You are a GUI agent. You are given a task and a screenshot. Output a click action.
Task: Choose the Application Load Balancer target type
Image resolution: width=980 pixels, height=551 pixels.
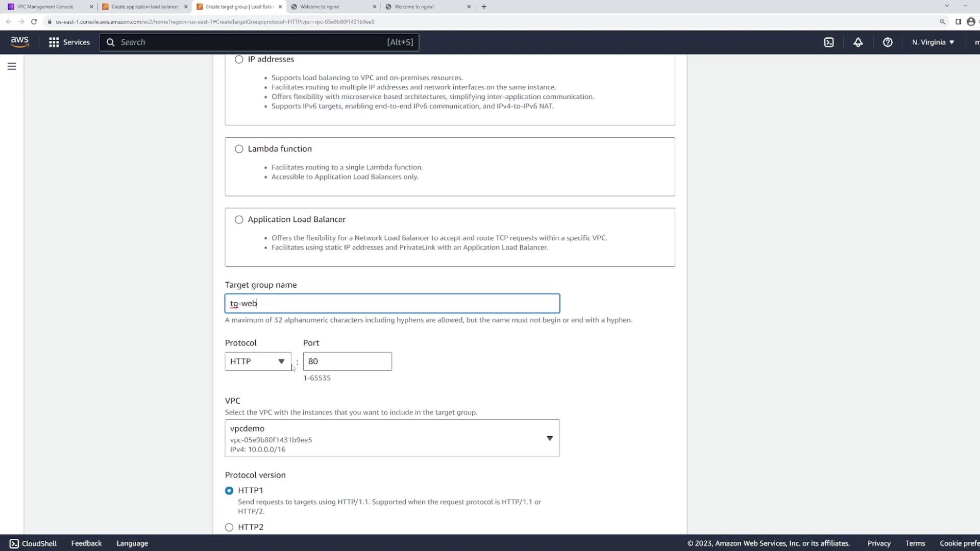click(x=239, y=219)
